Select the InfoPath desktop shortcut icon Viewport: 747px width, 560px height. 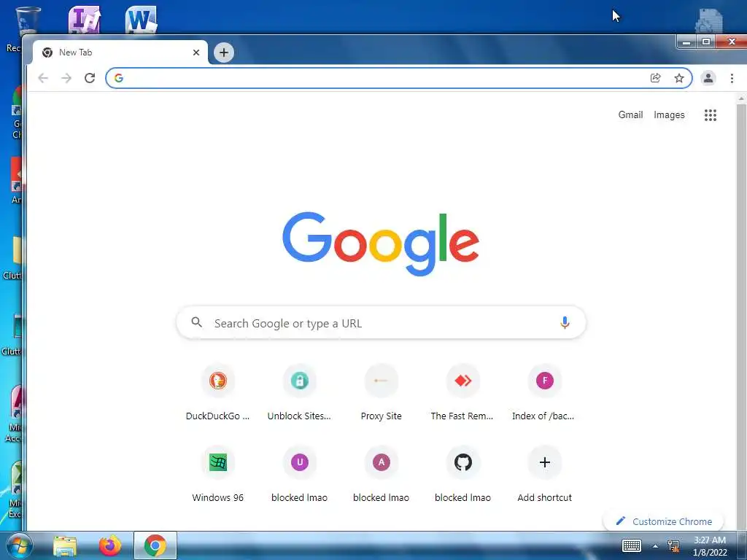[x=85, y=20]
